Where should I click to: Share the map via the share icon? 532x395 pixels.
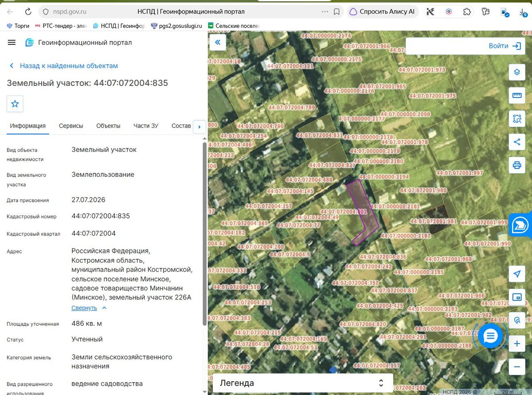click(516, 142)
